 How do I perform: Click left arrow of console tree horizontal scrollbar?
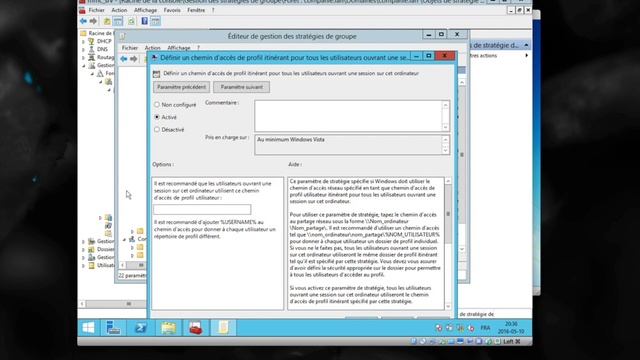pyautogui.click(x=82, y=304)
